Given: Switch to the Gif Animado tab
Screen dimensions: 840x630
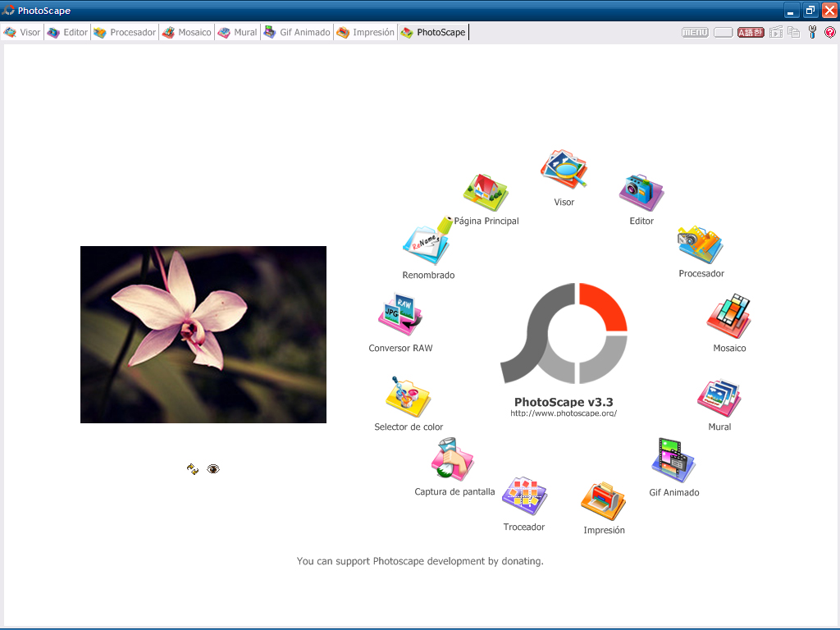Looking at the screenshot, I should click(297, 32).
